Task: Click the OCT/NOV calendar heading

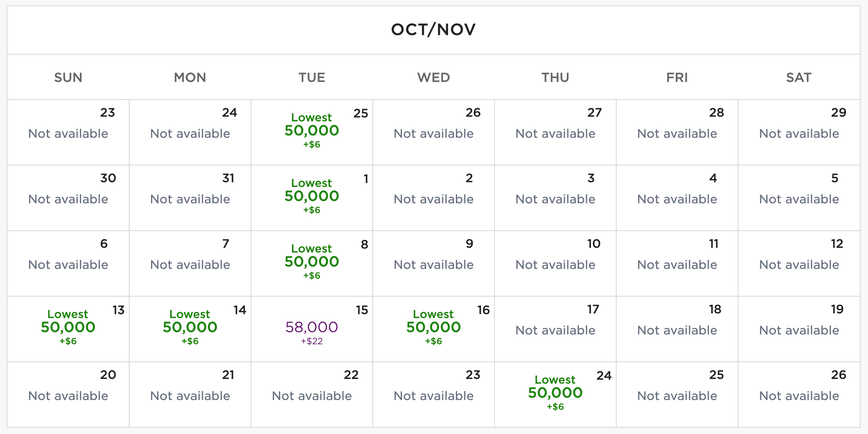Action: tap(433, 30)
